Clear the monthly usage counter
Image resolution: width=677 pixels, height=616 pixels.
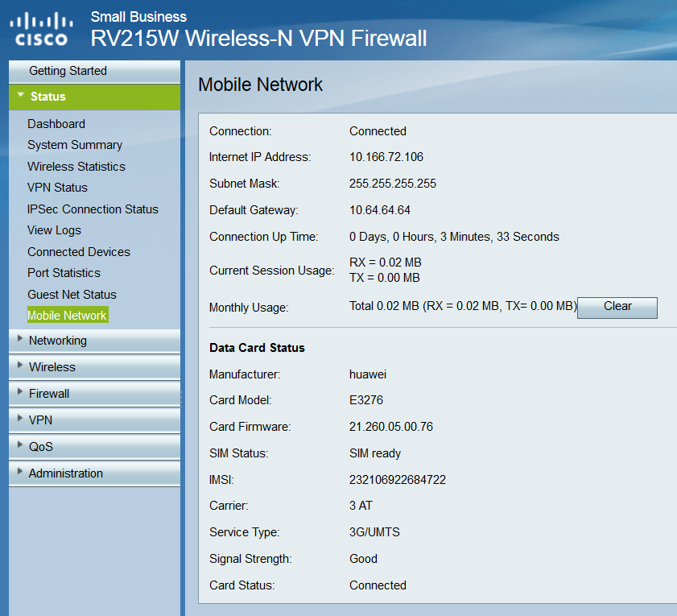(x=617, y=308)
